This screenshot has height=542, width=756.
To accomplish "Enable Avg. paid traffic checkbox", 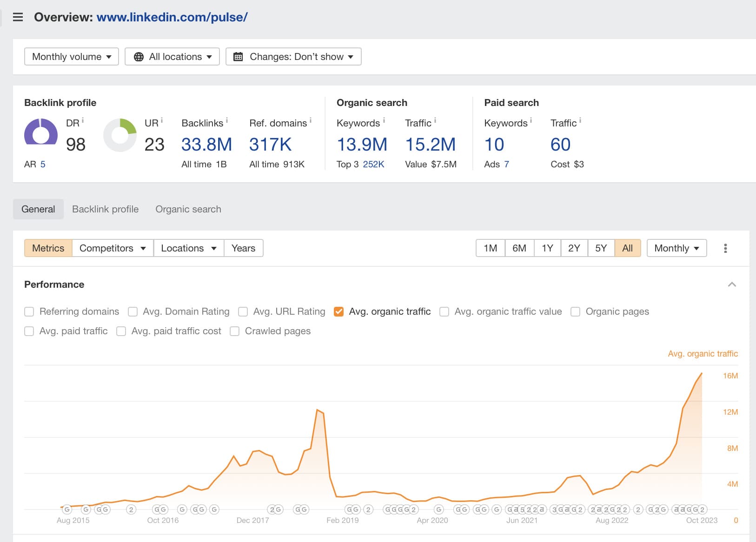I will [x=29, y=331].
